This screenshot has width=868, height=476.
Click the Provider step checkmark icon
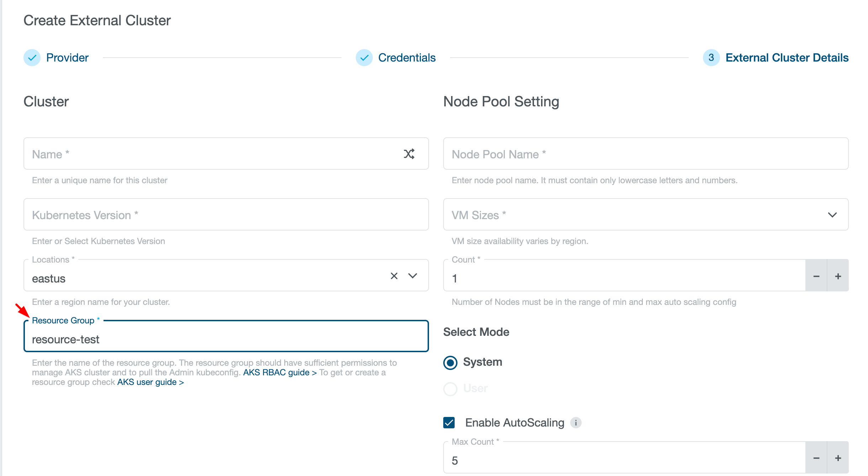[32, 57]
